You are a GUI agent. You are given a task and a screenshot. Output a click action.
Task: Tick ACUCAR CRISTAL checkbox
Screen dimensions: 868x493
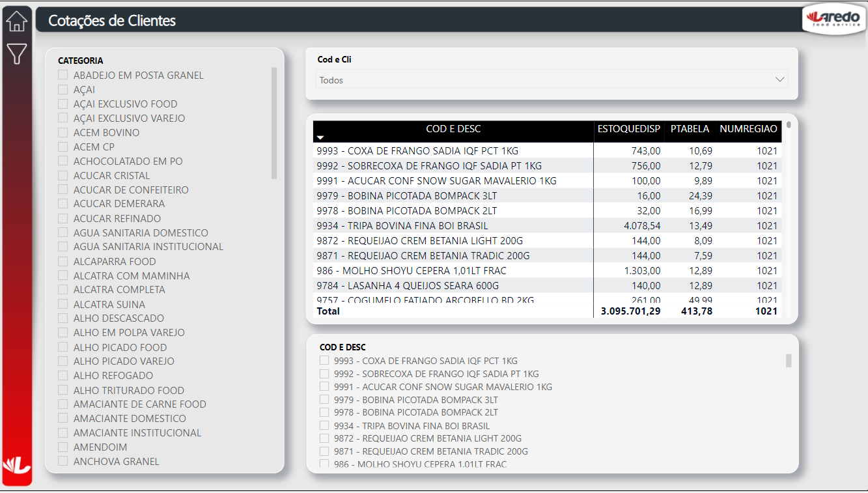(63, 175)
